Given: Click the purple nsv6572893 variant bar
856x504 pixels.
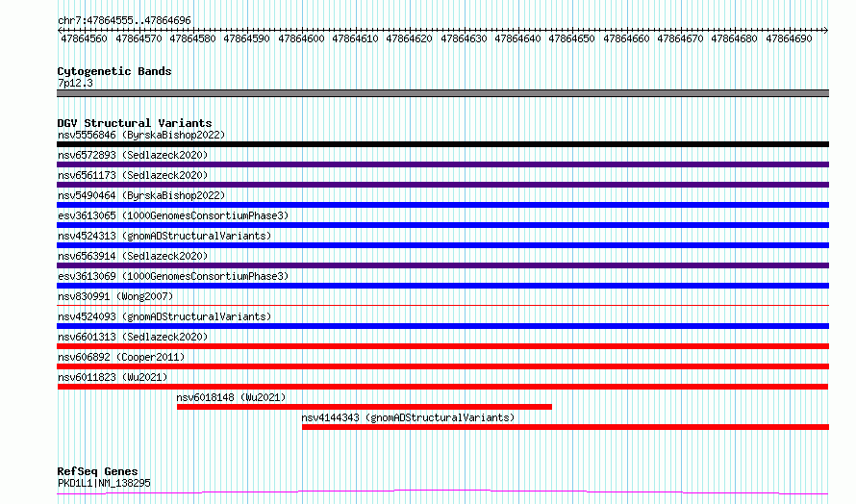Looking at the screenshot, I should [442, 164].
